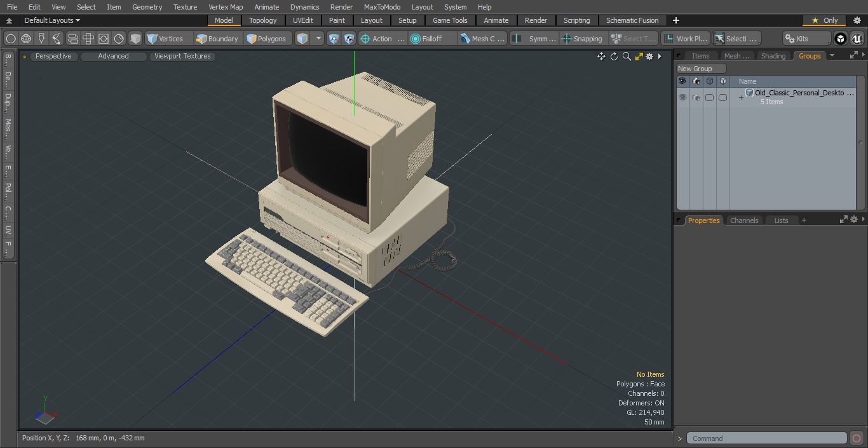Click the gray solid cube icon
This screenshot has height=448, width=868.
pos(135,39)
